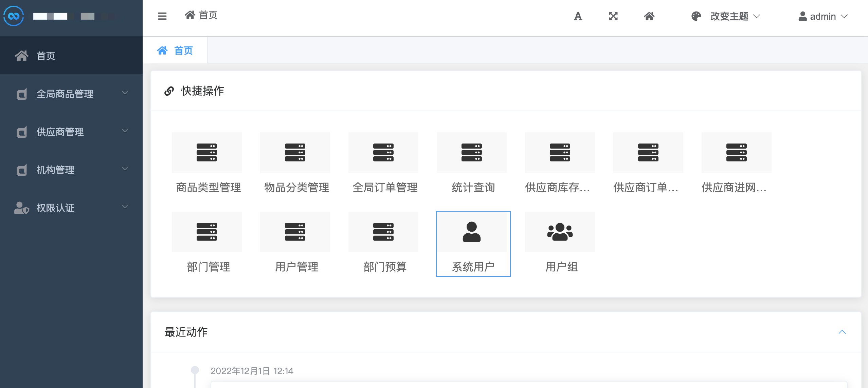Image resolution: width=868 pixels, height=388 pixels.
Task: Click the chevron beside 机构管理
Action: click(125, 169)
